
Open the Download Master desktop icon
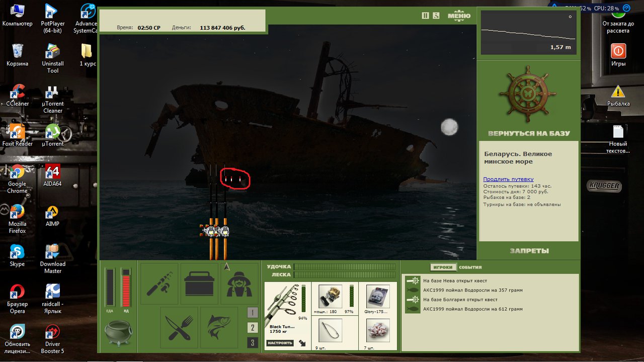point(53,259)
